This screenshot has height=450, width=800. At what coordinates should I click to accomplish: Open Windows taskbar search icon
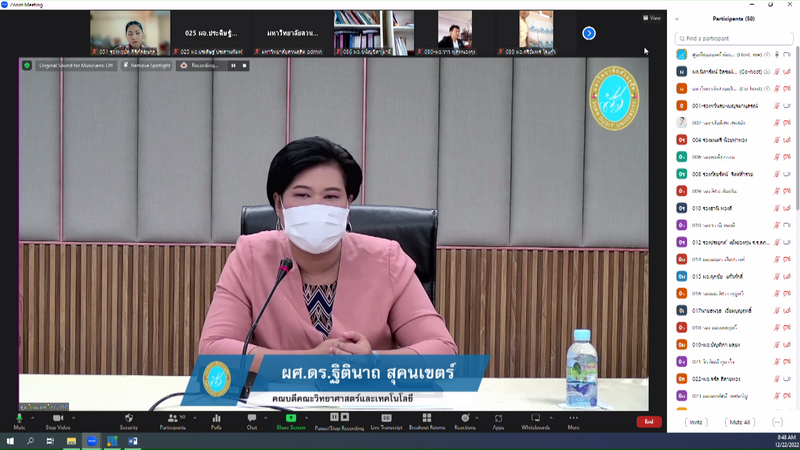(x=30, y=441)
